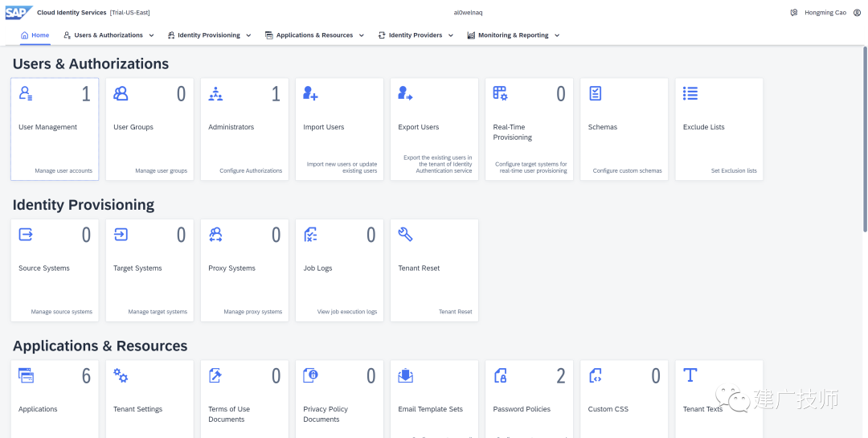The image size is (868, 438).
Task: Click the Email Template Sets icon
Action: [x=405, y=375]
